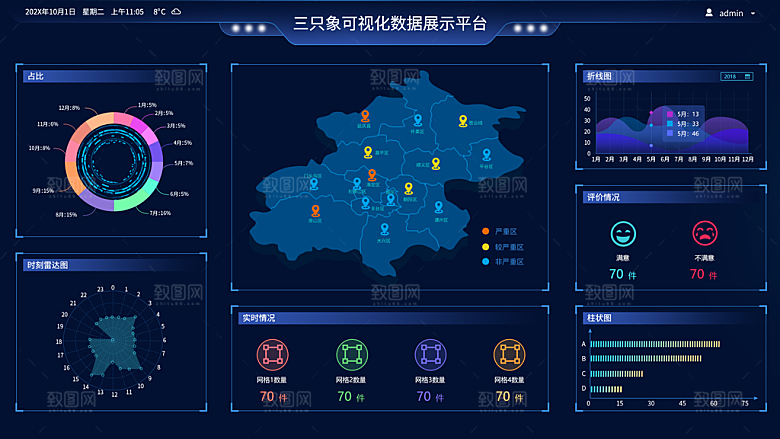Click the 202X年10月1日 date text
Viewport: 780px width, 439px height.
coord(50,12)
